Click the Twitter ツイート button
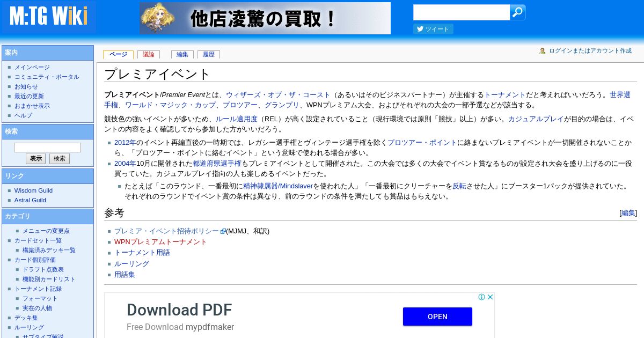This screenshot has width=644, height=338. point(433,29)
